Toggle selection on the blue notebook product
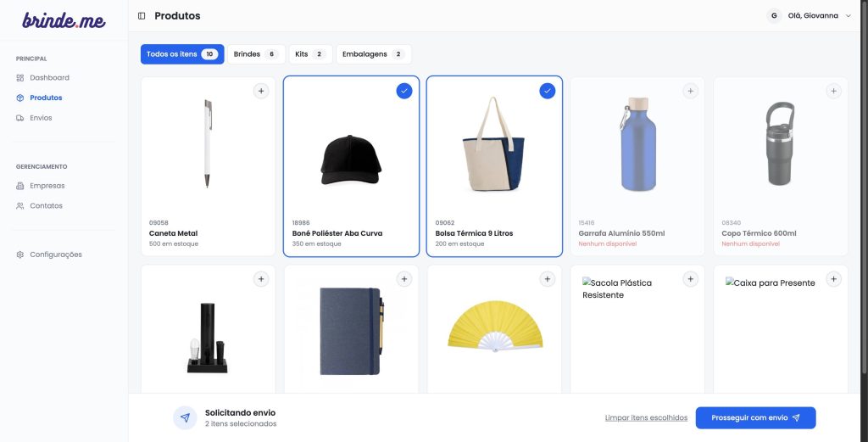 click(x=404, y=279)
